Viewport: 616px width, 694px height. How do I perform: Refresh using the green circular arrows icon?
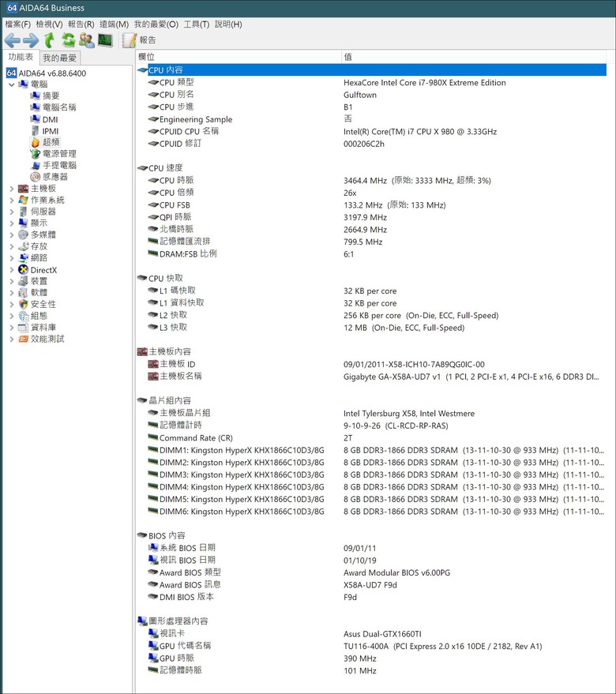(x=68, y=39)
